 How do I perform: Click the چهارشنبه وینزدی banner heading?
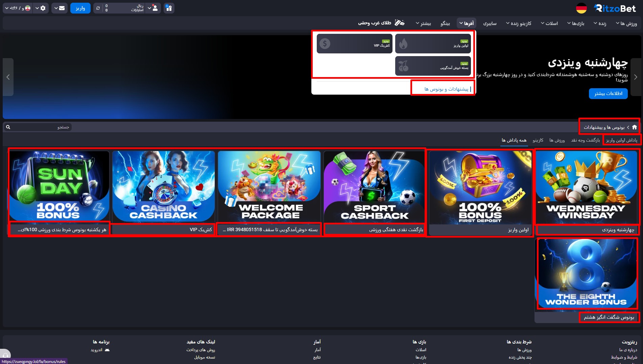[588, 63]
